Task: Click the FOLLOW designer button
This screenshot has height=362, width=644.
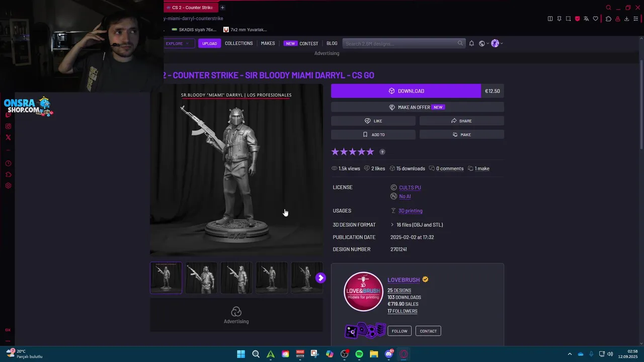Action: click(x=399, y=331)
